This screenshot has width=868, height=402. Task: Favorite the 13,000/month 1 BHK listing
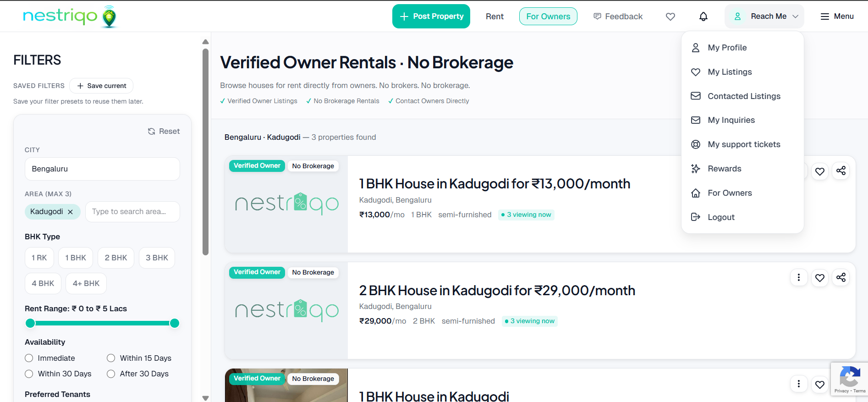(820, 171)
